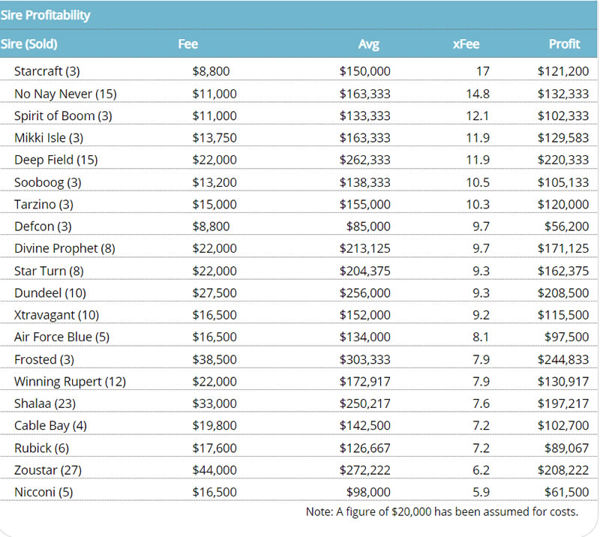Click the Fee column header
The width and height of the screenshot is (600, 537).
(x=188, y=44)
